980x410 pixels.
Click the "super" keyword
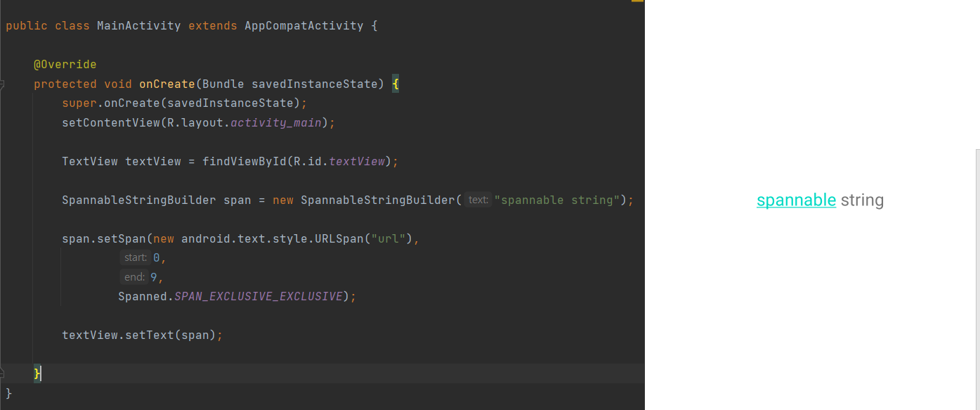(79, 103)
